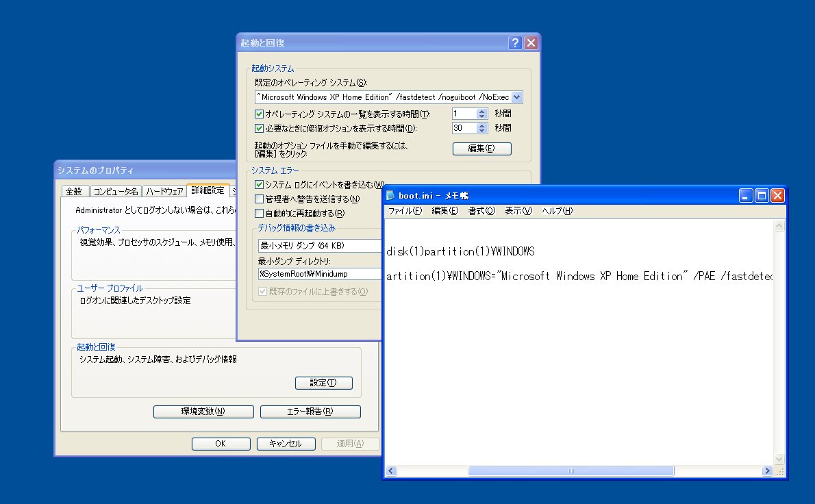Click キャンセル in システムのプロパティ
The height and width of the screenshot is (504, 815).
tap(286, 444)
